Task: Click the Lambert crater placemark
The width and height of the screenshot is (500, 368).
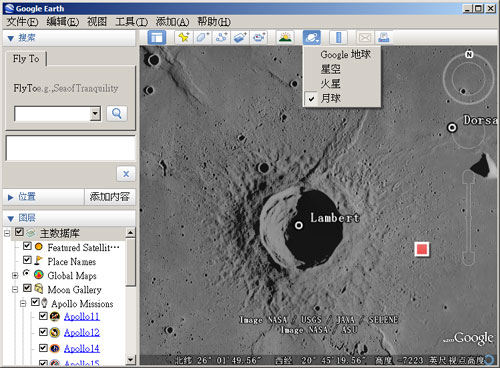Action: pyautogui.click(x=299, y=225)
